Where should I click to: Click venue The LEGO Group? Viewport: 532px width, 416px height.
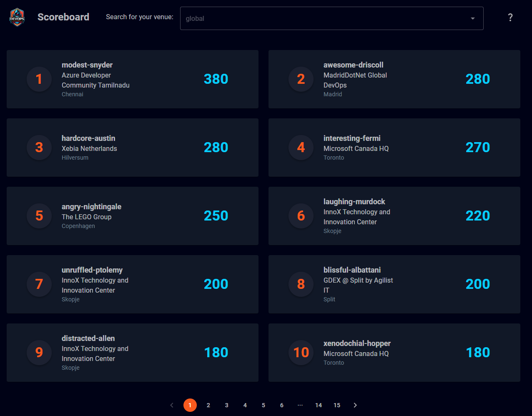87,217
